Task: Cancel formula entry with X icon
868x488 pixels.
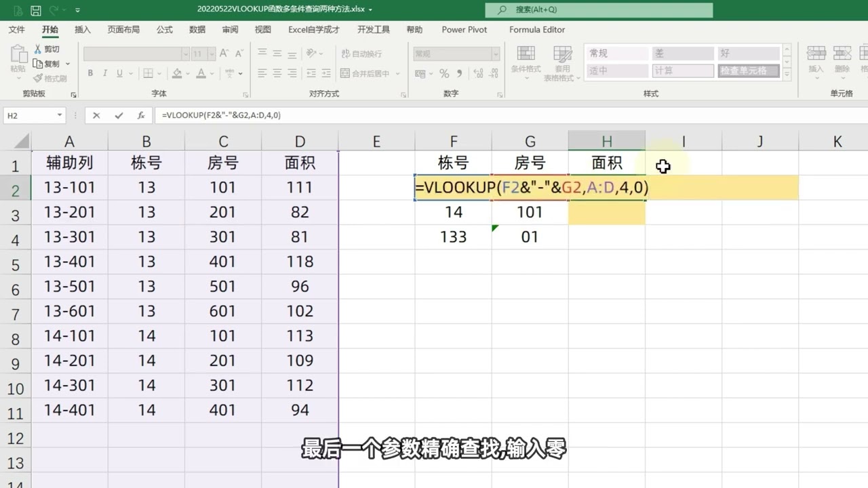Action: (x=96, y=115)
